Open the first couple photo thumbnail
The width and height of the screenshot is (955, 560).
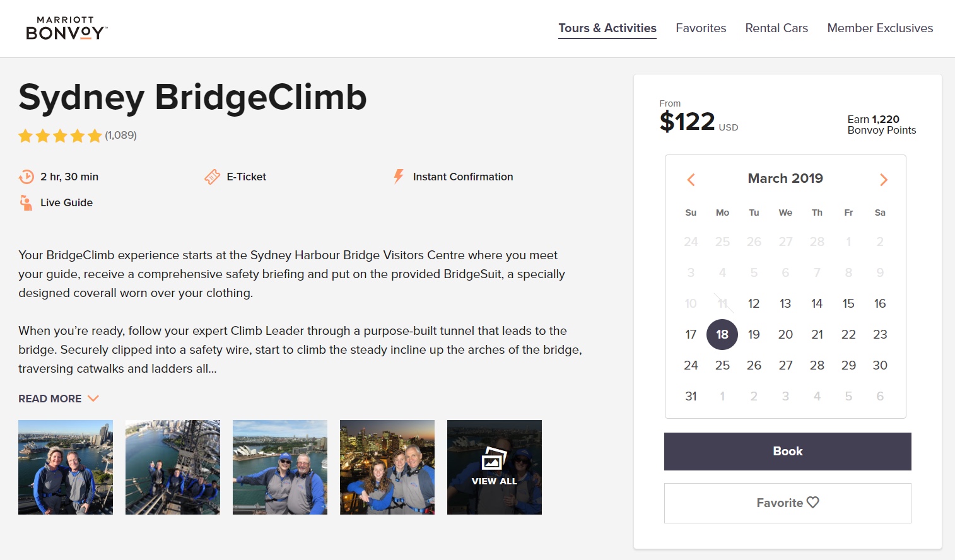(66, 467)
